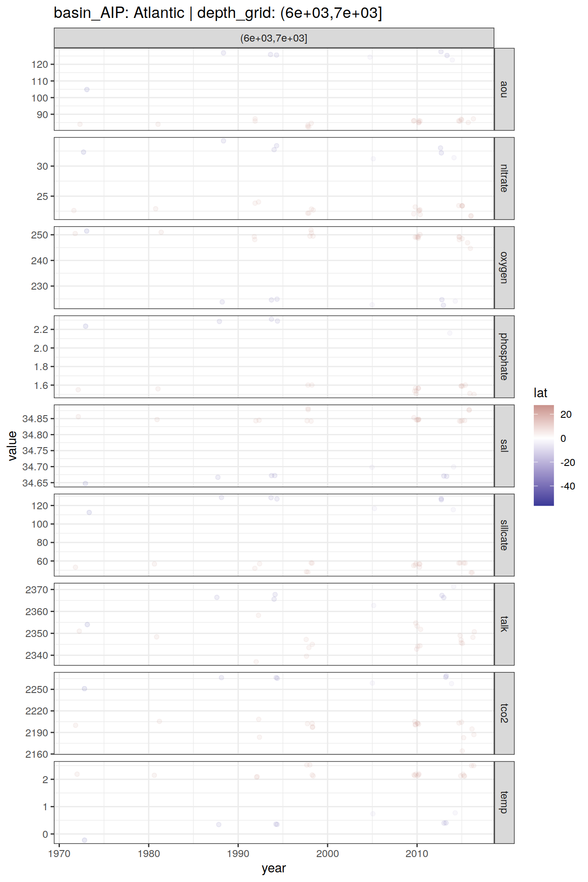Click the lat legend color gradient bar
This screenshot has height=882, width=588.
[x=543, y=455]
